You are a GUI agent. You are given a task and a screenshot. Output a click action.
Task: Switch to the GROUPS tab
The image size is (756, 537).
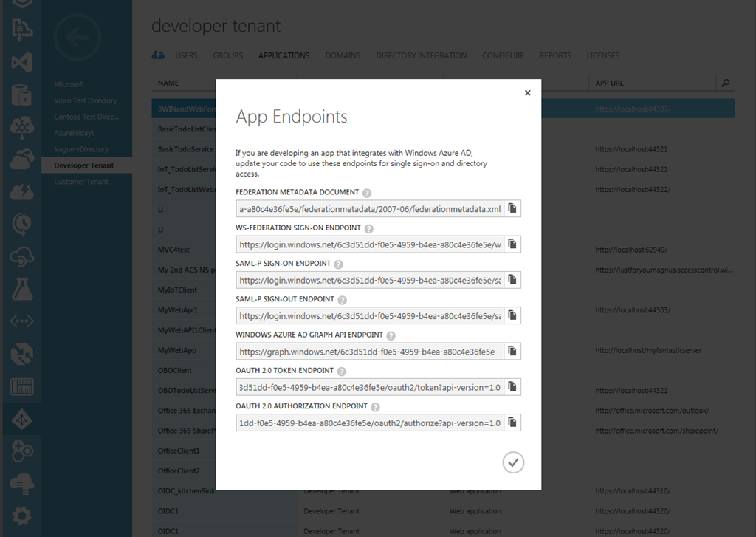pyautogui.click(x=227, y=55)
